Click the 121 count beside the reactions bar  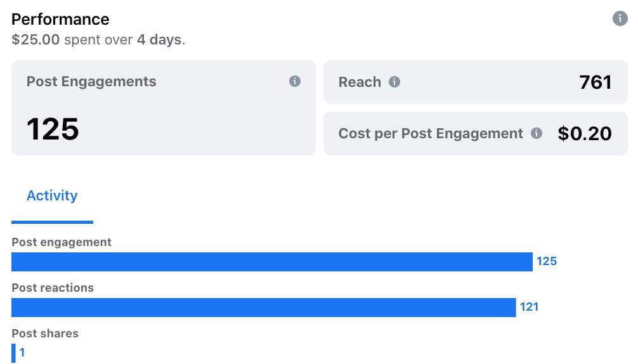tap(529, 307)
